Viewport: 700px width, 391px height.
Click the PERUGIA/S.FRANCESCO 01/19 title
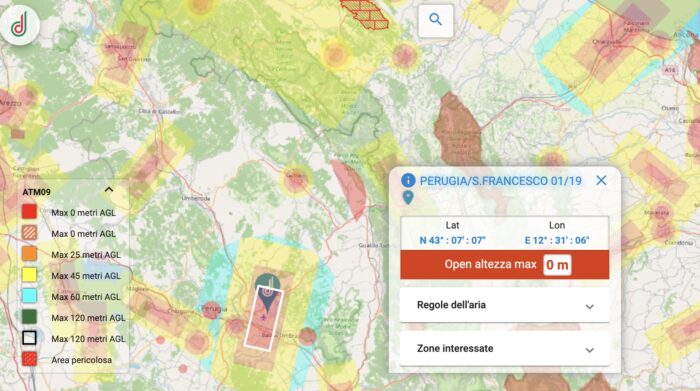pos(500,181)
